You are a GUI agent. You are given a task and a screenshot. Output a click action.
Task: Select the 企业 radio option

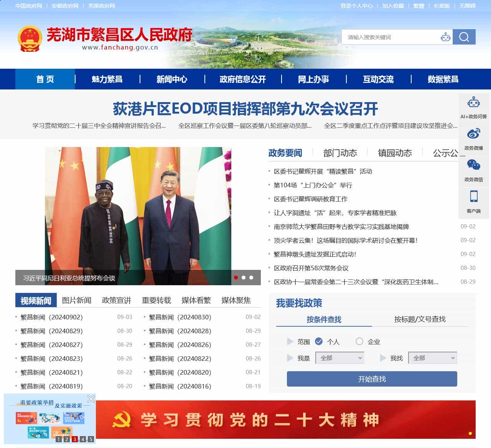359,341
